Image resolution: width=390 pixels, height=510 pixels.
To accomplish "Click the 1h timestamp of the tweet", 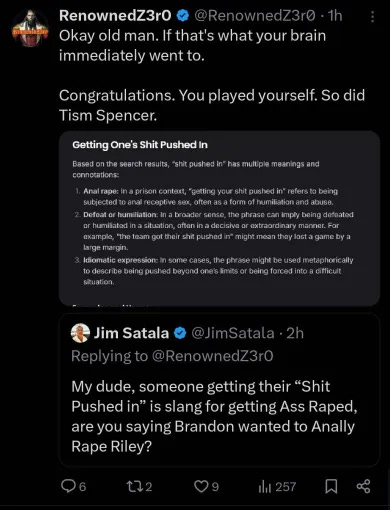I will click(335, 16).
